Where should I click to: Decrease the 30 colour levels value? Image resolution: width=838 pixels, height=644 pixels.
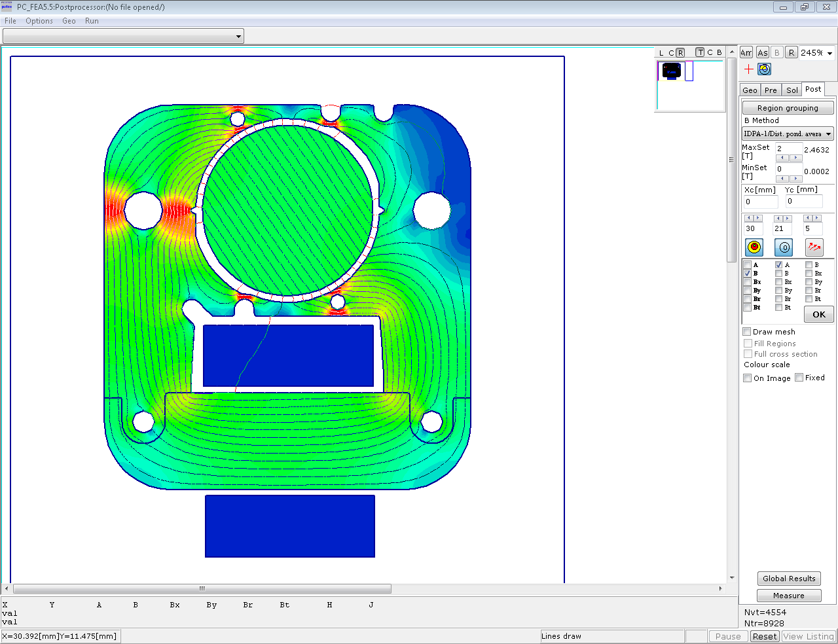(x=750, y=218)
